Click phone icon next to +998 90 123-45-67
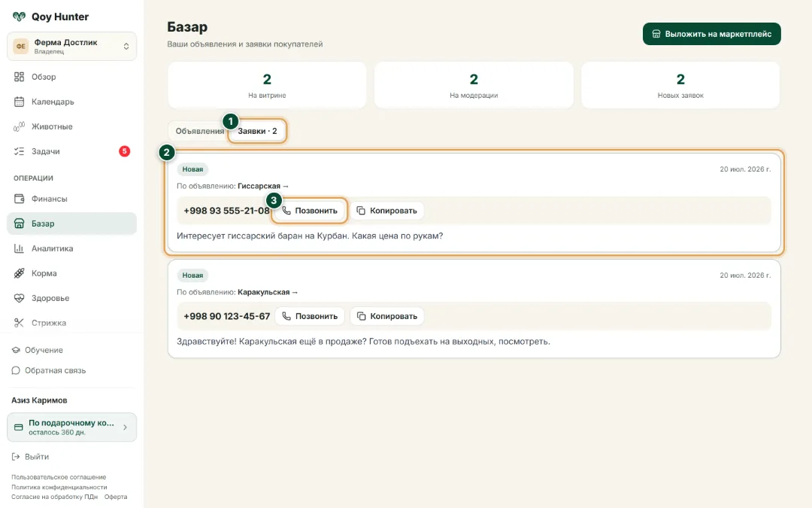The image size is (812, 508). (286, 316)
